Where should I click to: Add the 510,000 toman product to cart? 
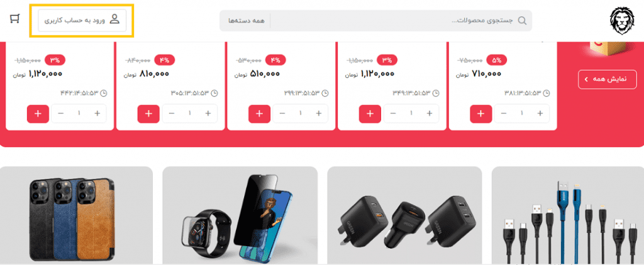click(x=259, y=114)
